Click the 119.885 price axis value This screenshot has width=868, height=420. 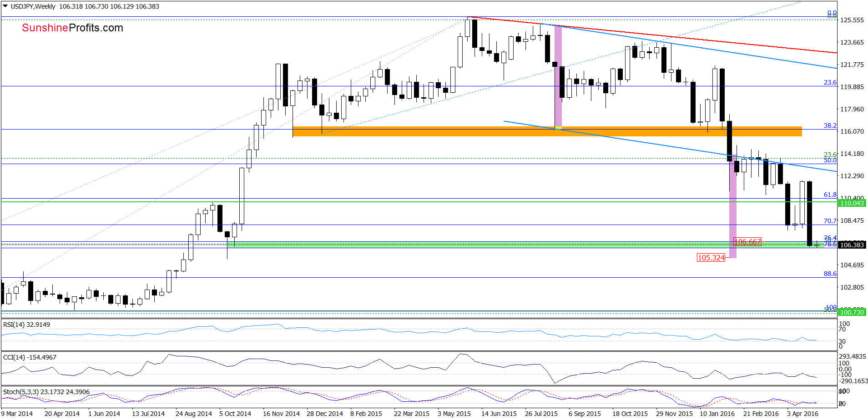point(852,87)
